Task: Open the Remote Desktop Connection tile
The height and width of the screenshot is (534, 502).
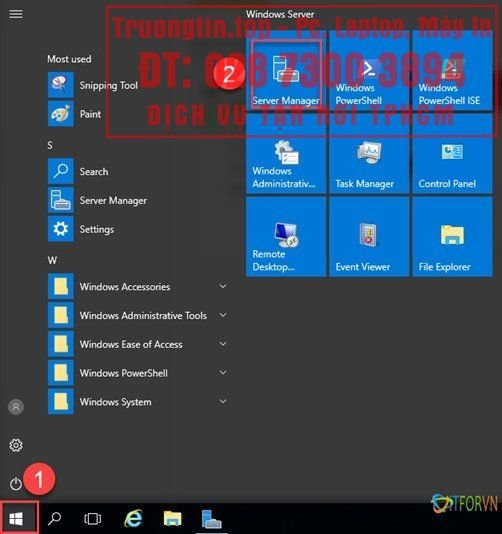Action: pyautogui.click(x=286, y=237)
